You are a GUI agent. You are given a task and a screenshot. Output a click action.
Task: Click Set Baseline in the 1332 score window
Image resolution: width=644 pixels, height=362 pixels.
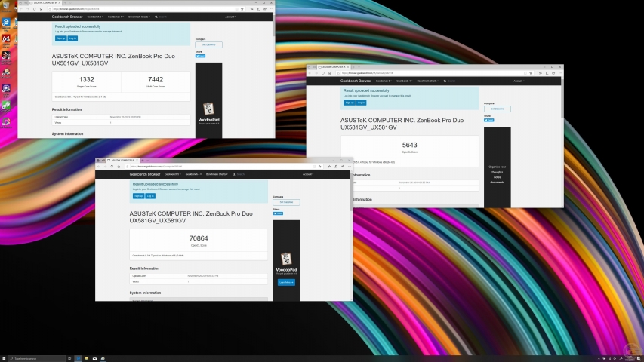click(208, 44)
